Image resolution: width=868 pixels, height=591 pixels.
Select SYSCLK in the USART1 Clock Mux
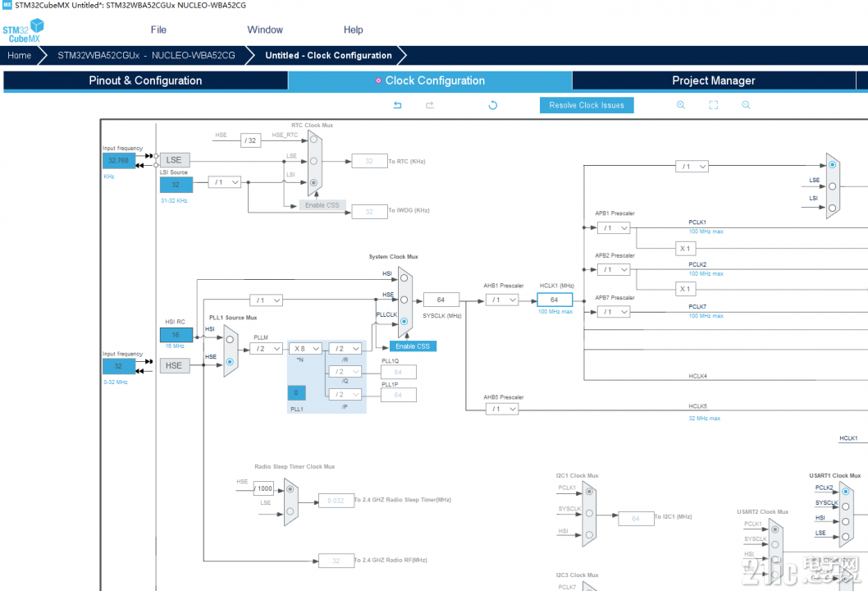coord(845,506)
